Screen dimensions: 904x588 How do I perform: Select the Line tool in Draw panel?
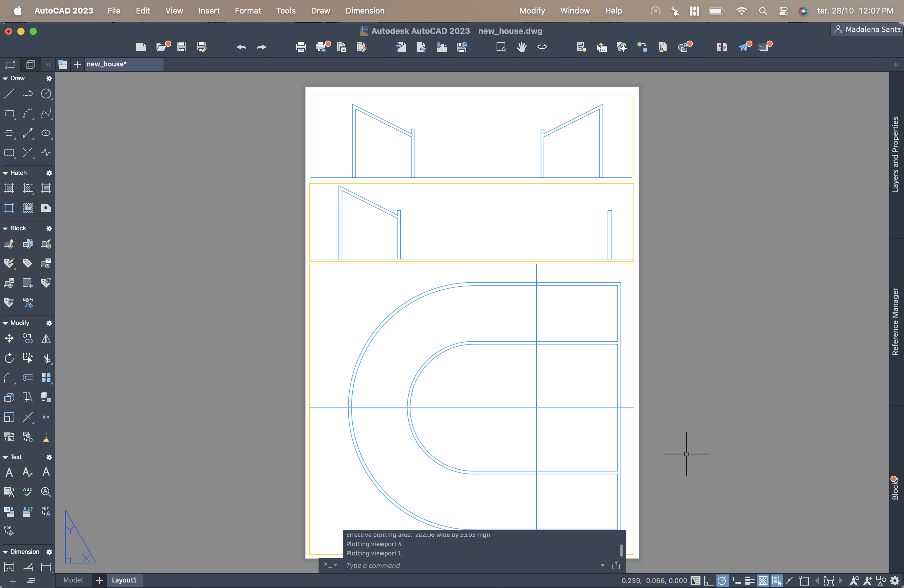(9, 93)
